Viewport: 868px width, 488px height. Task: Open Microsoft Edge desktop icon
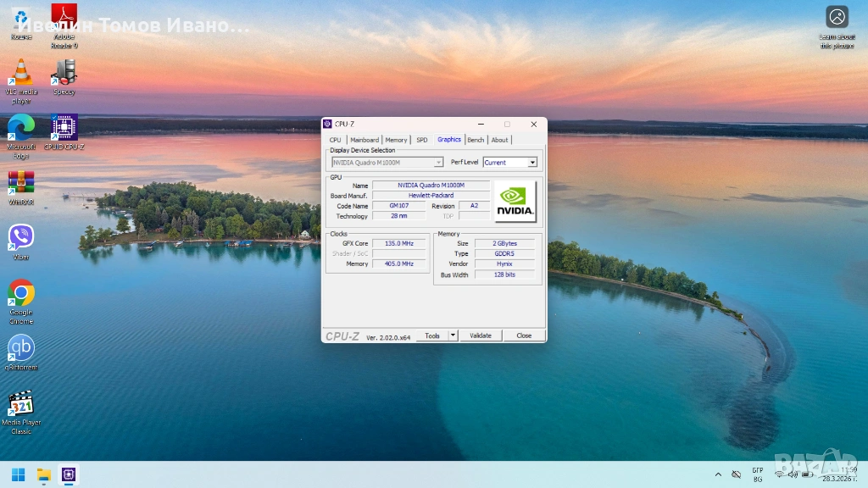point(21,129)
